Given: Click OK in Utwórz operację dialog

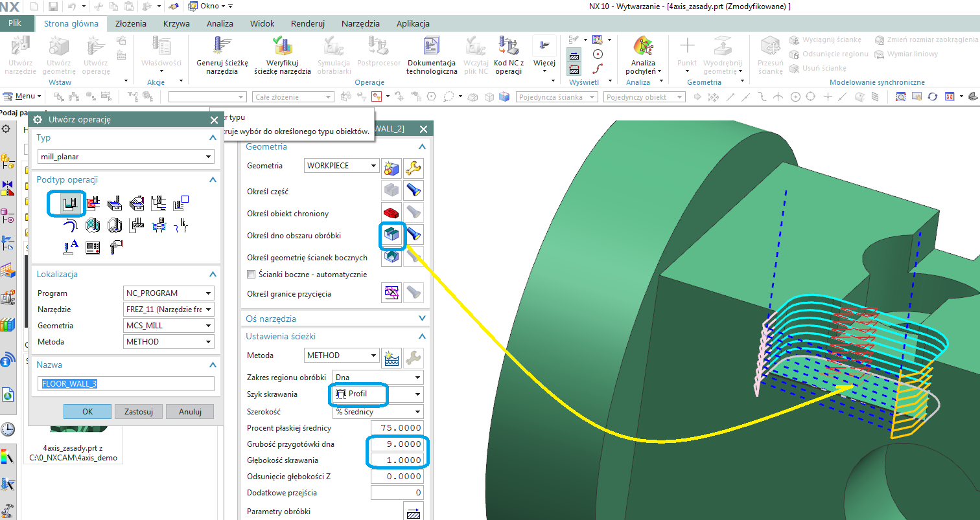Looking at the screenshot, I should click(87, 411).
